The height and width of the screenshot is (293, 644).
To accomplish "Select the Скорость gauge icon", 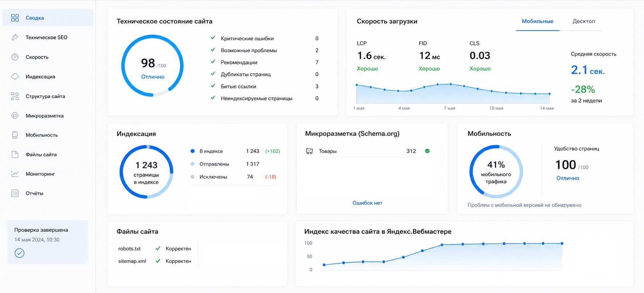I will (x=15, y=57).
